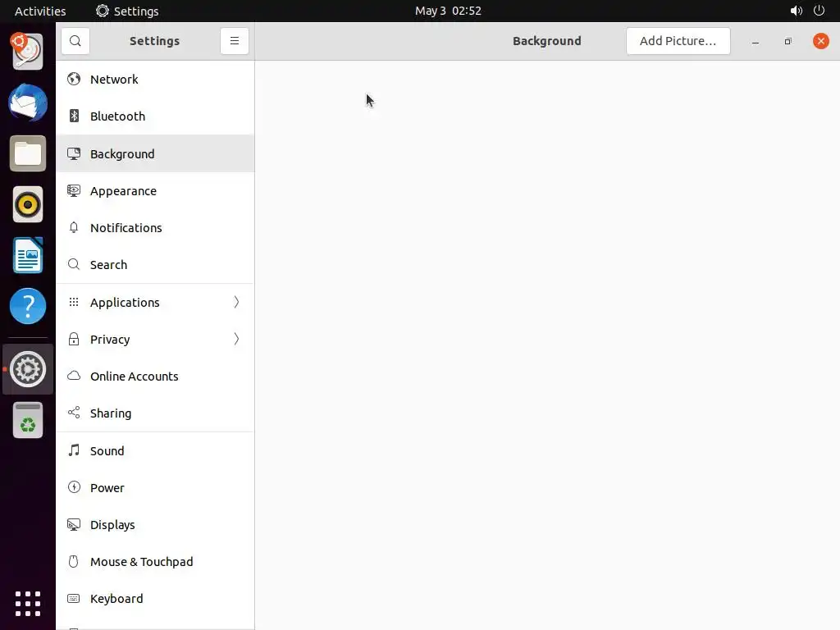840x630 pixels.
Task: Minimize the Settings window
Action: tap(756, 41)
